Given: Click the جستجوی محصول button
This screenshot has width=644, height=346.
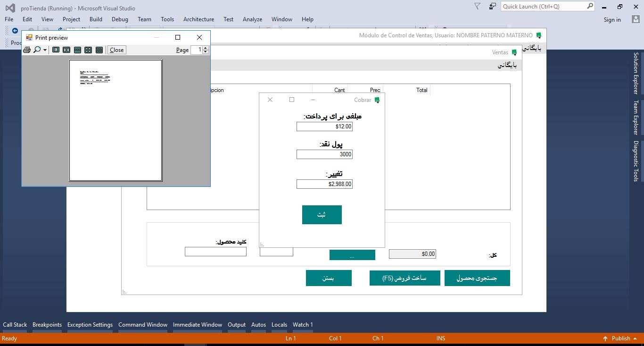Looking at the screenshot, I should 477,278.
